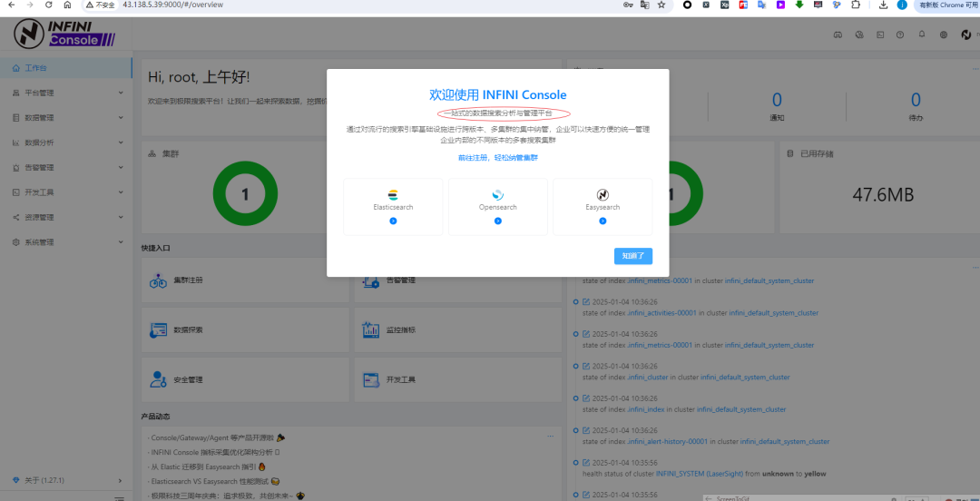Select the 集群 donut chart showing 1
The image size is (980, 501).
click(245, 194)
